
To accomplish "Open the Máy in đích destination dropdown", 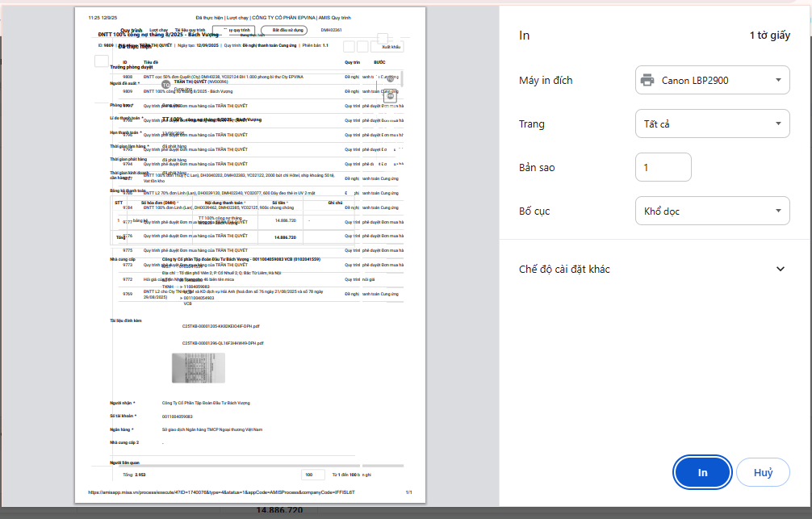I will pos(712,80).
